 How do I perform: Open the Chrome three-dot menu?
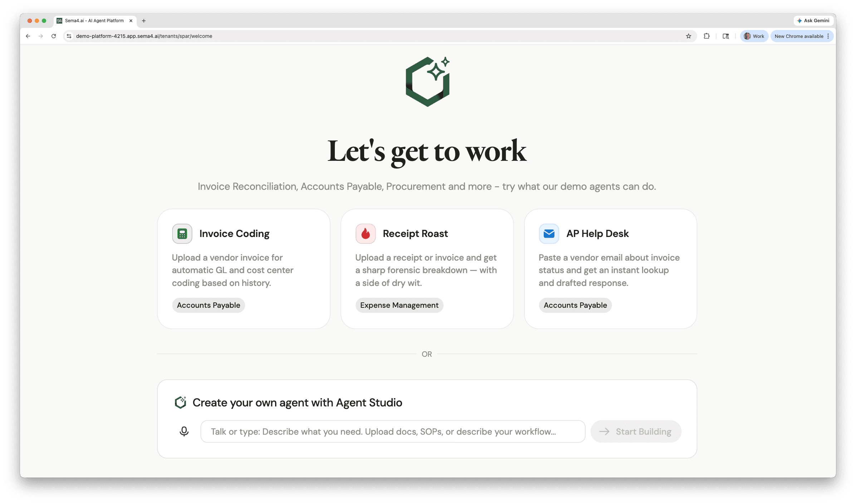828,36
